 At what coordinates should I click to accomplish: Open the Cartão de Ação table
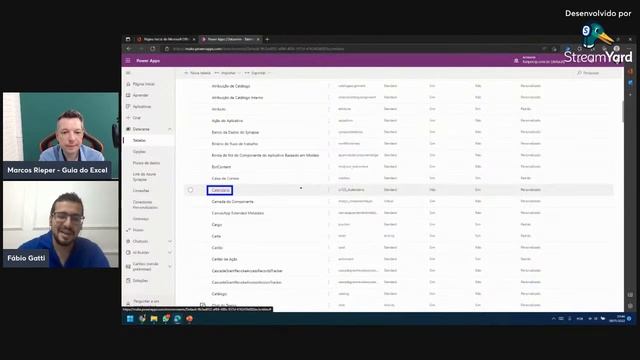(224, 259)
